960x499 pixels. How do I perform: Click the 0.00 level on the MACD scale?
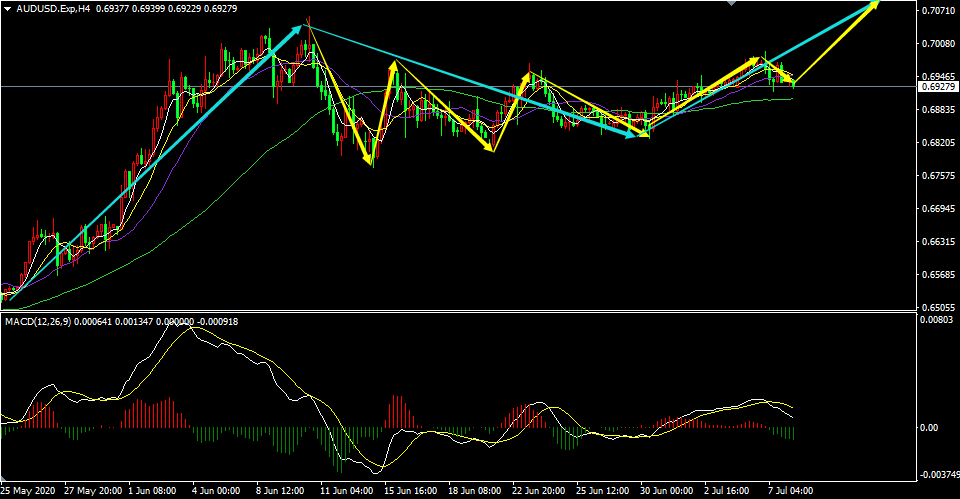929,427
